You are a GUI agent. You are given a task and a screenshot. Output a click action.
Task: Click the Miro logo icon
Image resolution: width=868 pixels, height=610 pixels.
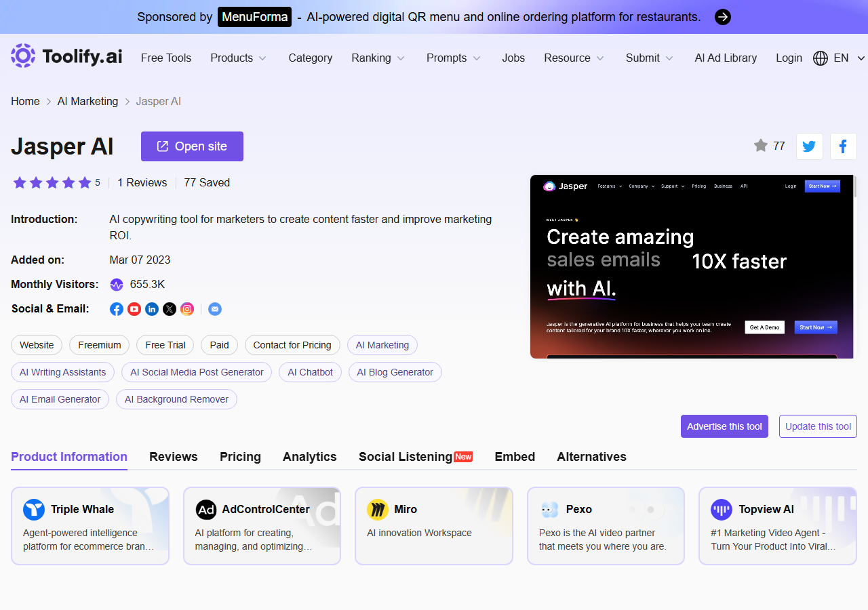378,510
